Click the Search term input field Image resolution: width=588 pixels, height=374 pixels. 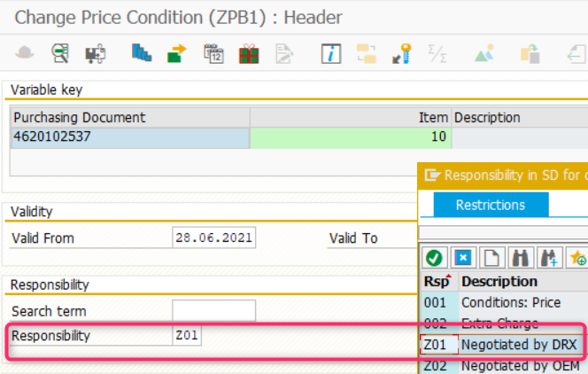[213, 311]
